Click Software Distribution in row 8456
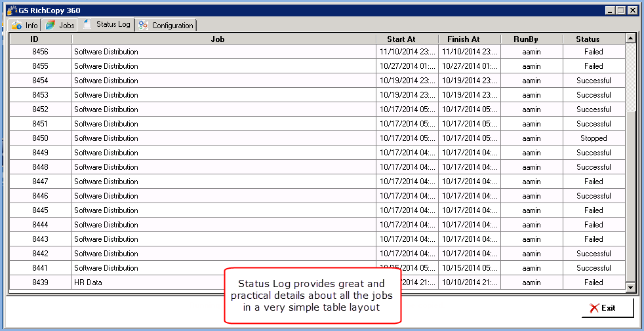Viewport: 644px width, 331px height. pos(106,52)
